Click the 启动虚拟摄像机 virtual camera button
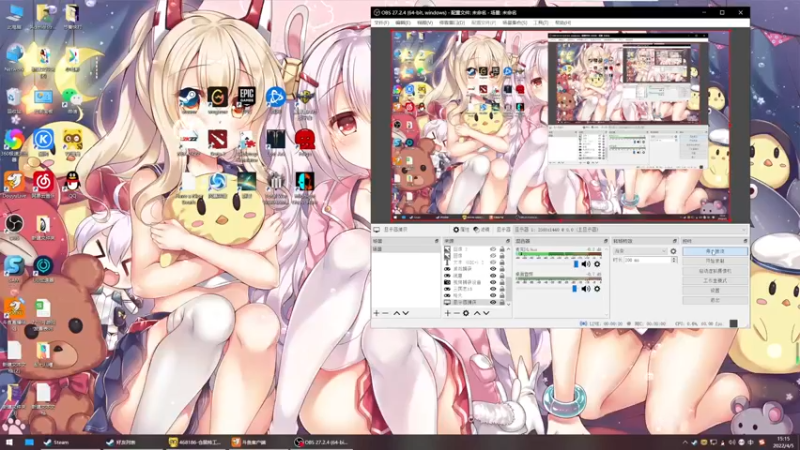The width and height of the screenshot is (800, 450). tap(715, 271)
